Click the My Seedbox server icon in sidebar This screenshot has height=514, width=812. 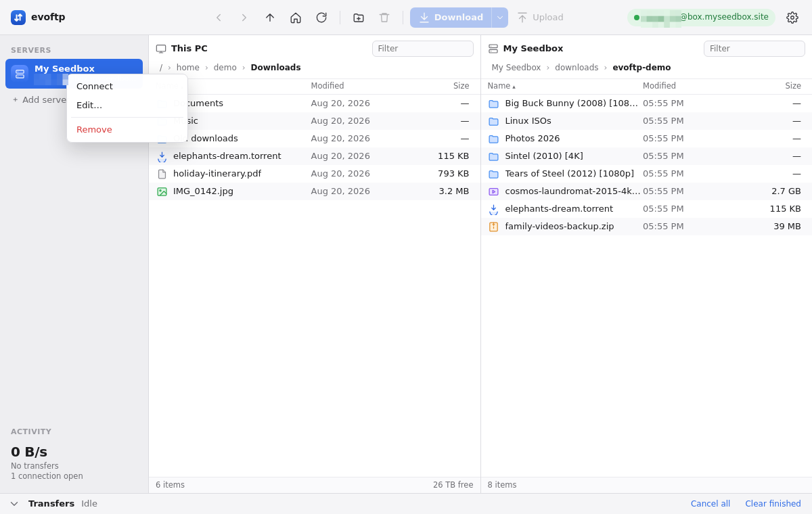click(x=20, y=74)
